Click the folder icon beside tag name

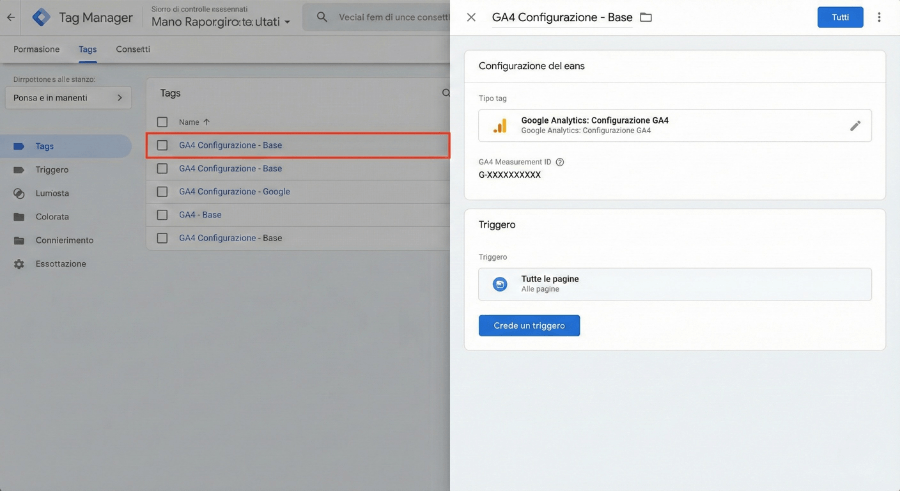(x=646, y=17)
